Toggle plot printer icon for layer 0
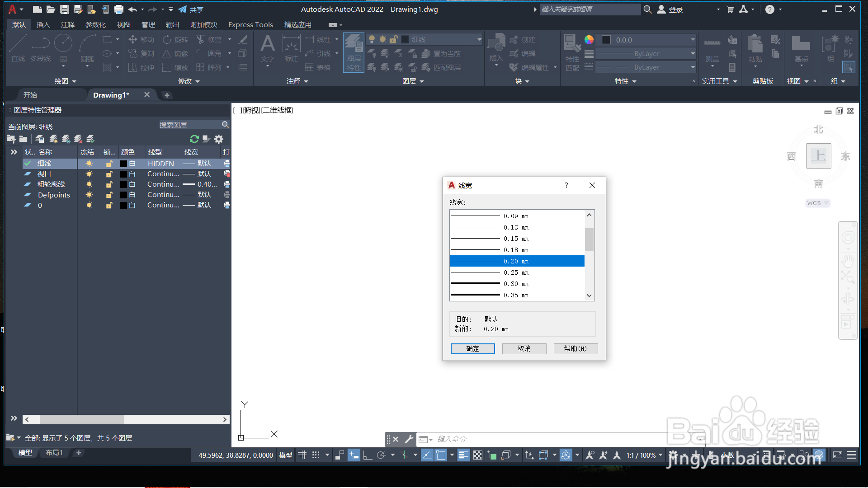This screenshot has height=488, width=868. click(226, 205)
